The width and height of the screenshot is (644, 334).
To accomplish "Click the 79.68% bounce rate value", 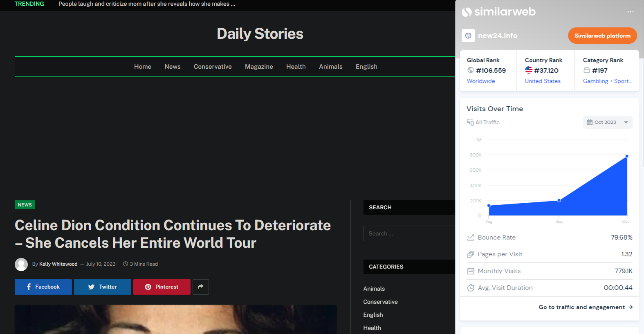I will [x=622, y=238].
